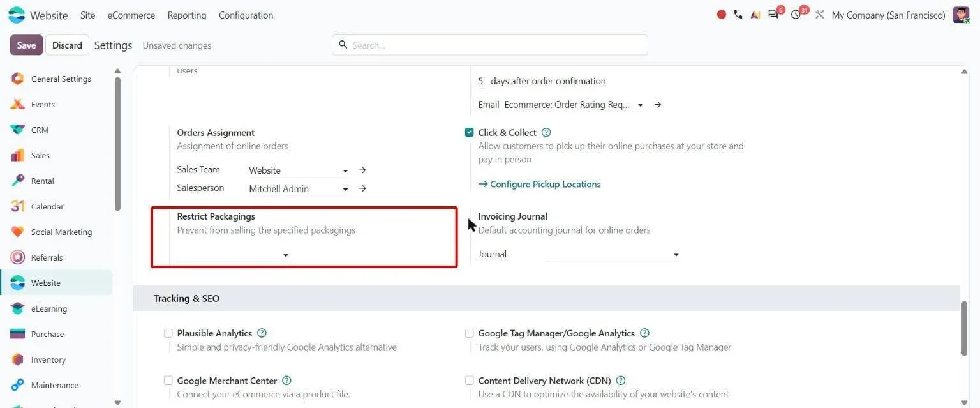
Task: Click the help icon beside Plausible Analytics
Action: [x=262, y=333]
